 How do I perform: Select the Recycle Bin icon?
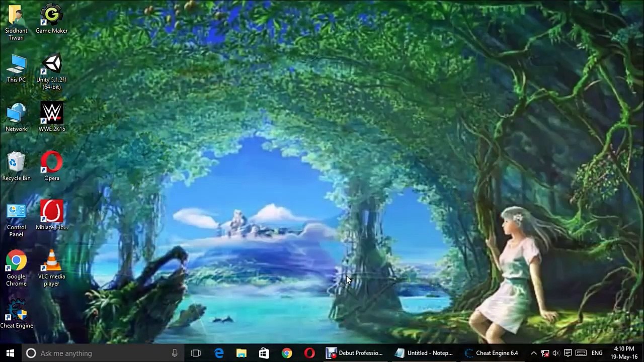tap(16, 167)
